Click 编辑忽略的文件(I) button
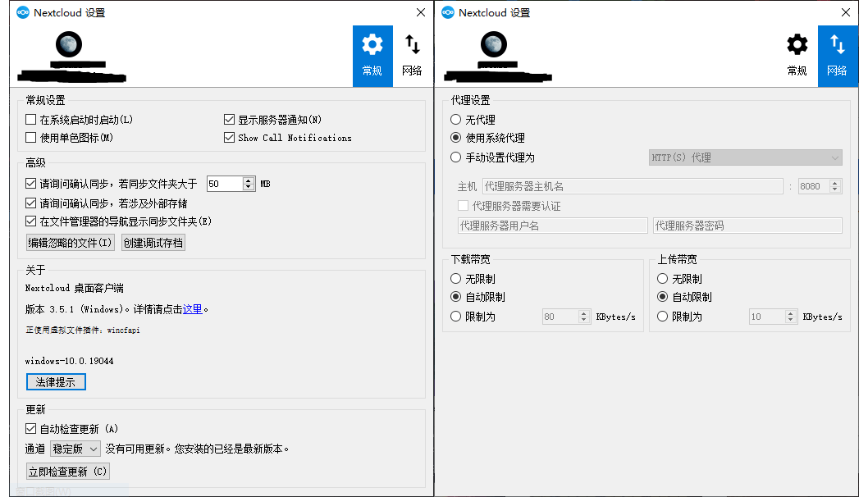 pos(71,243)
